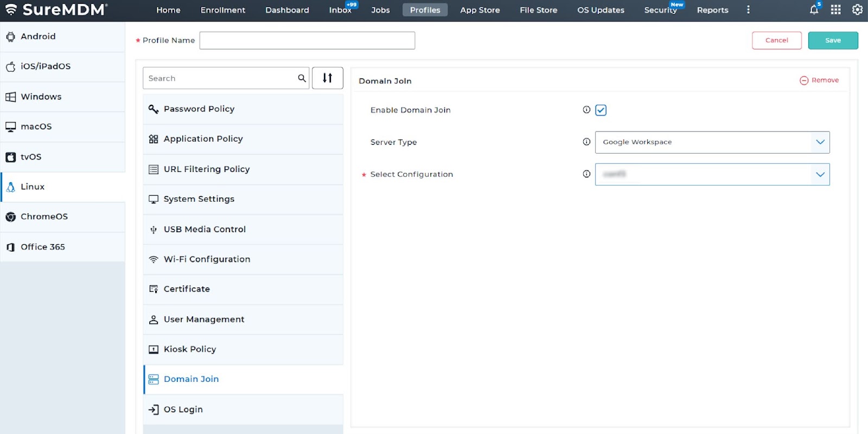The image size is (868, 434).
Task: Open the Server Type dropdown
Action: coord(712,142)
